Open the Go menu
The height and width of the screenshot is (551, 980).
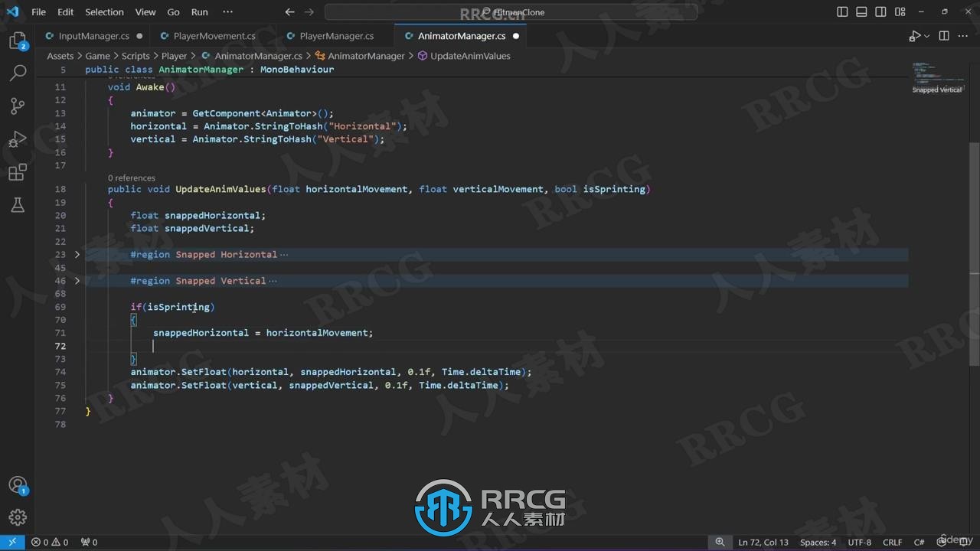click(174, 12)
